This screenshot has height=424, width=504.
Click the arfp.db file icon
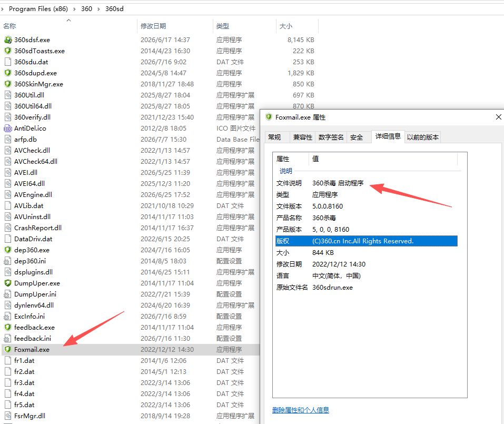(8, 139)
